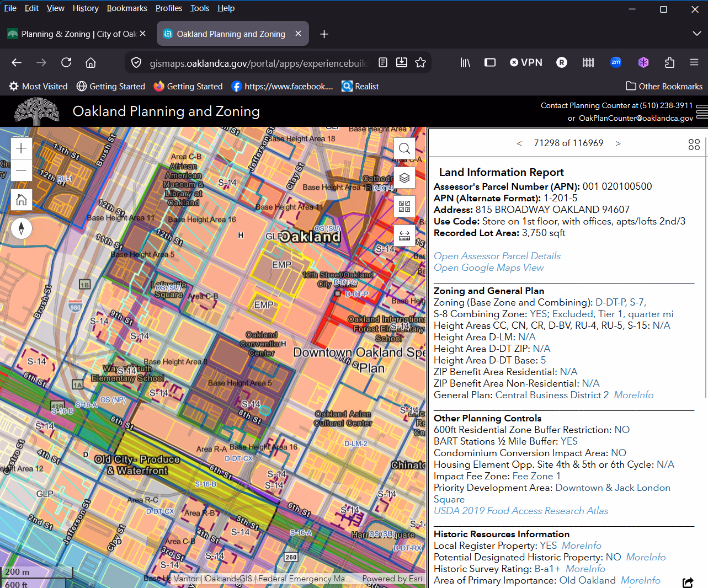Open the Firefox application menu

(694, 63)
